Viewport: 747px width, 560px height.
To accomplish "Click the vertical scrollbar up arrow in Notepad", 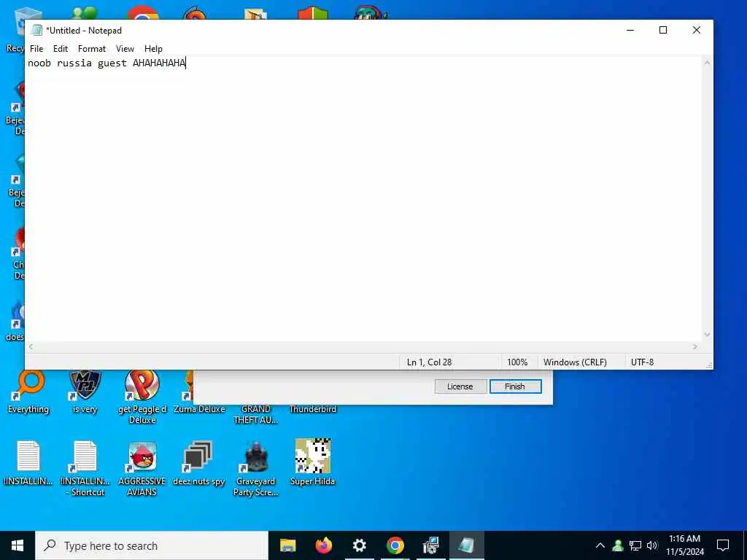I will 708,63.
